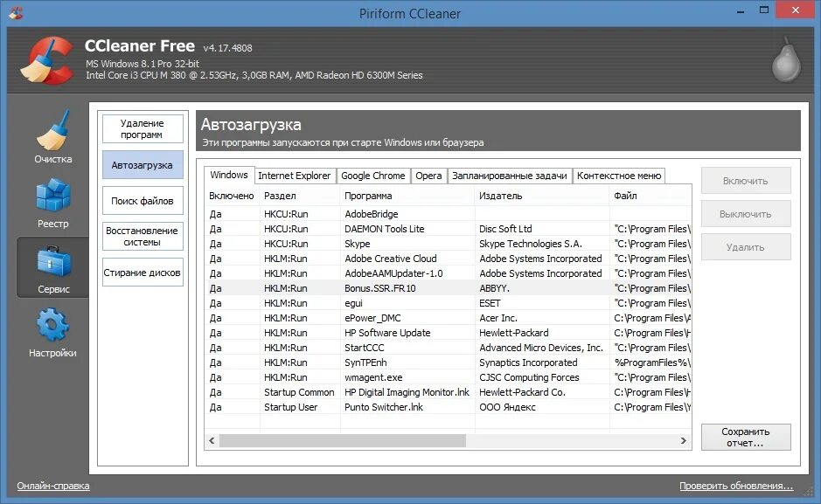Image resolution: width=821 pixels, height=504 pixels.
Task: Click the Выключить button
Action: coord(746,214)
